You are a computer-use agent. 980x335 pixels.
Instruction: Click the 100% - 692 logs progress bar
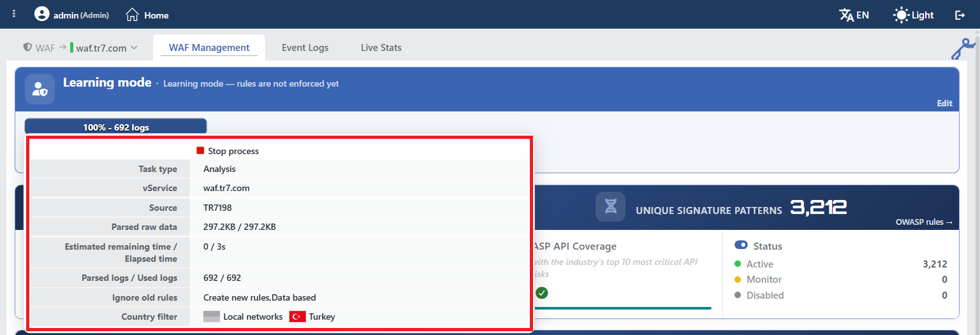(116, 127)
